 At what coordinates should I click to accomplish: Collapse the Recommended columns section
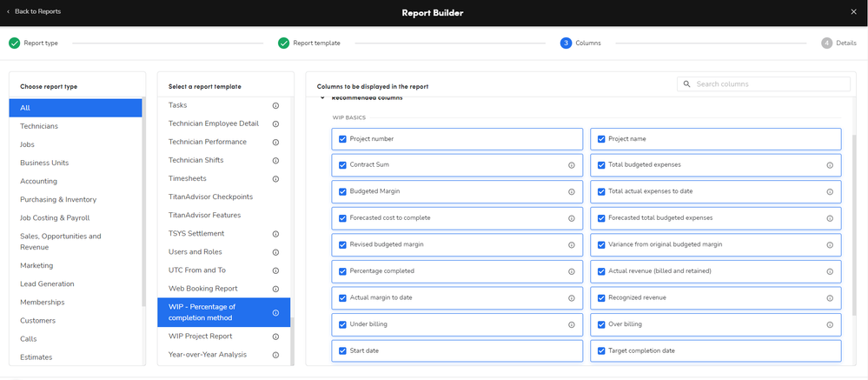pyautogui.click(x=322, y=98)
